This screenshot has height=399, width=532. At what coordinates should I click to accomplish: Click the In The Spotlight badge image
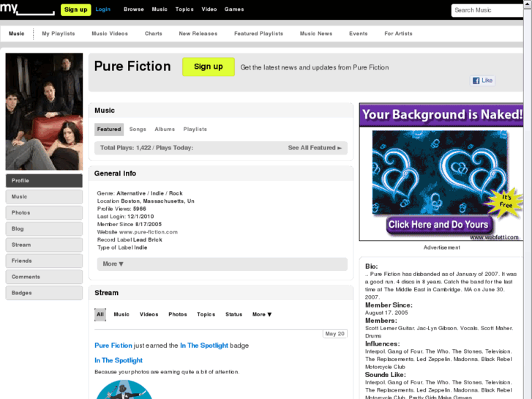click(124, 389)
